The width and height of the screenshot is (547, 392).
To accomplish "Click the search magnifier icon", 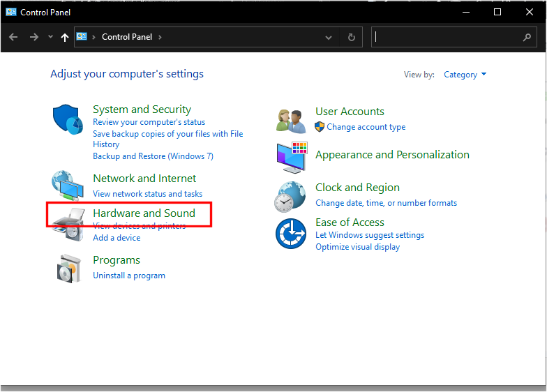I will pyautogui.click(x=527, y=37).
